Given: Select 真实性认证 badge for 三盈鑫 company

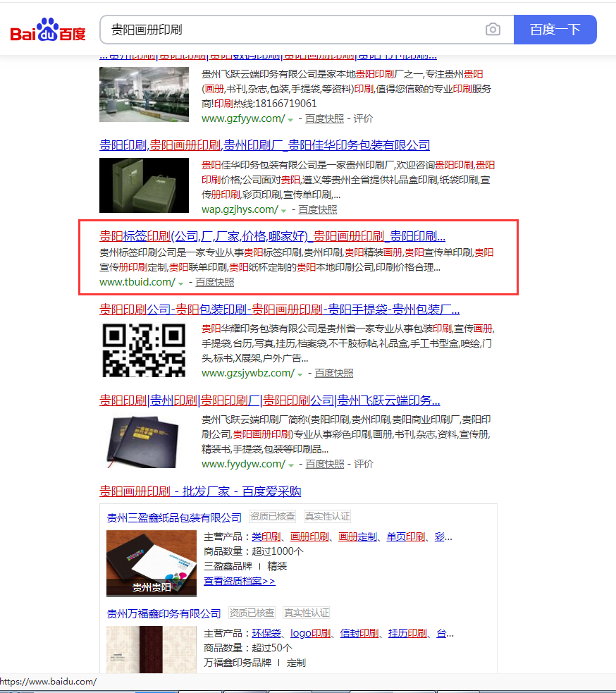Looking at the screenshot, I should coord(328,516).
